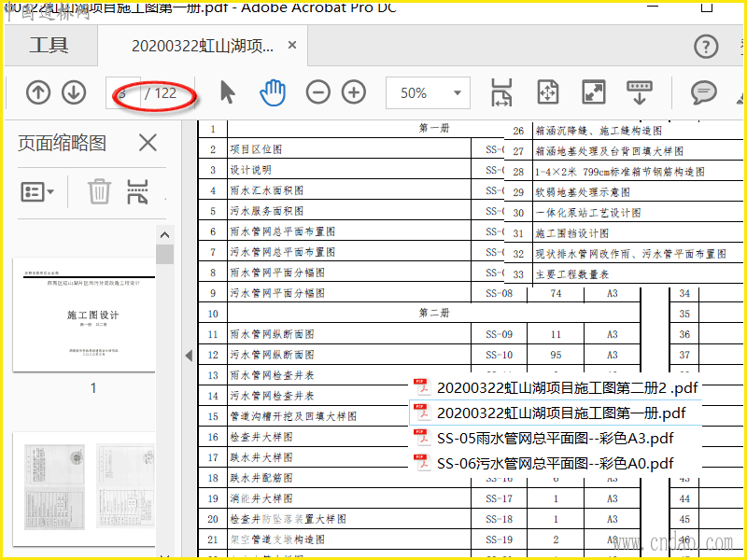Open the help question mark icon
747x560 pixels.
[x=706, y=46]
